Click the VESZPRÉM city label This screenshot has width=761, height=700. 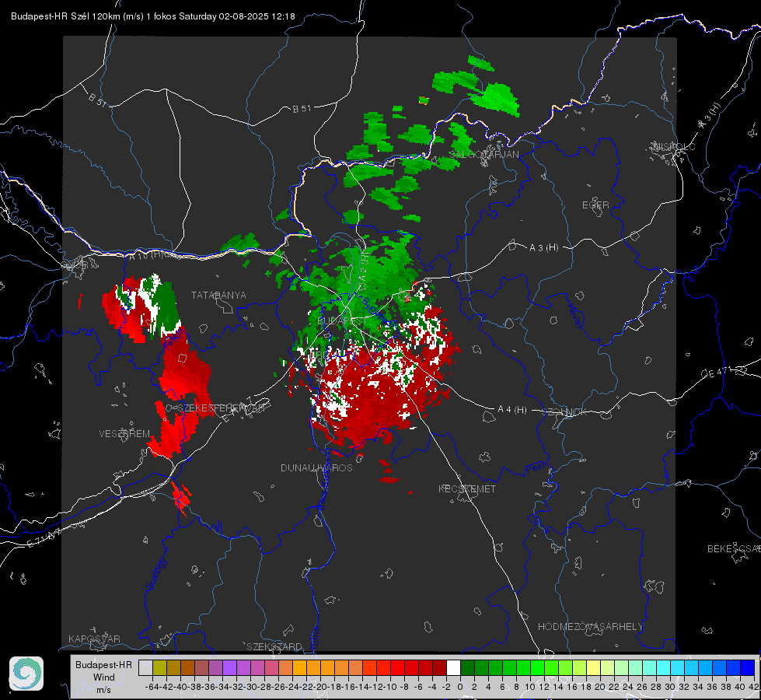[x=124, y=433]
